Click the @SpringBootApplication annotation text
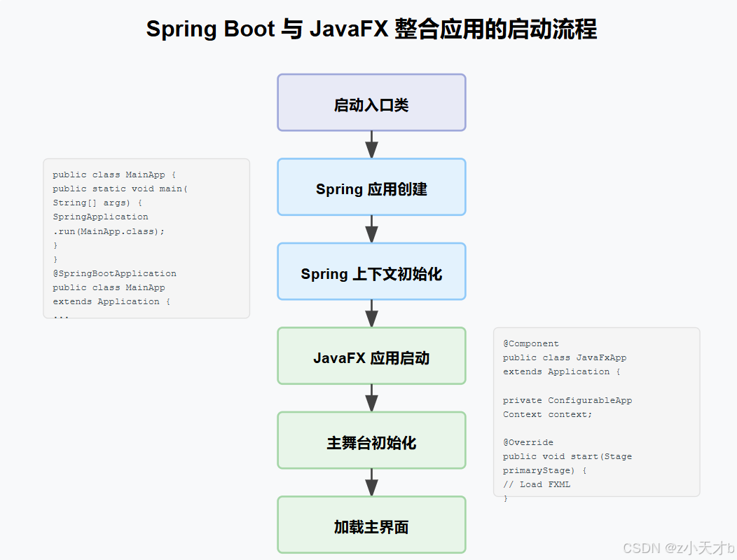 point(114,273)
